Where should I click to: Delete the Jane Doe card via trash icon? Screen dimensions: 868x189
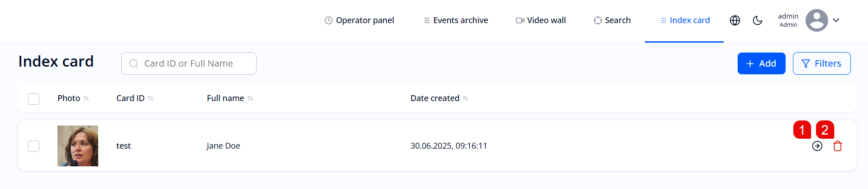tap(838, 146)
